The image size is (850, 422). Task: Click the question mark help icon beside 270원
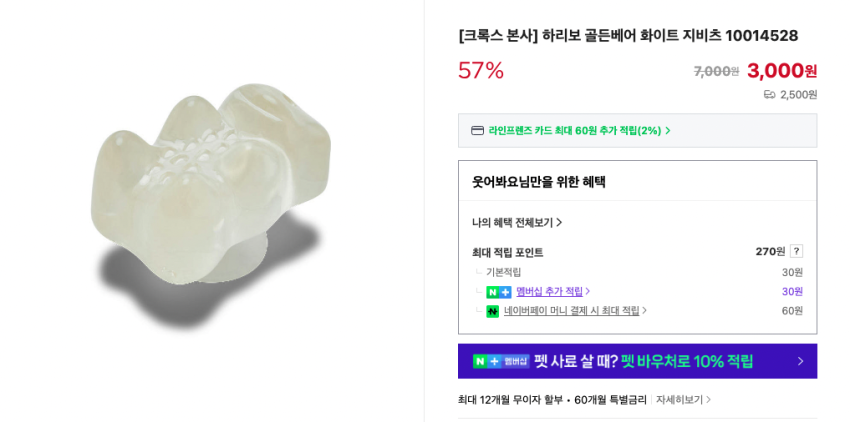click(x=796, y=251)
